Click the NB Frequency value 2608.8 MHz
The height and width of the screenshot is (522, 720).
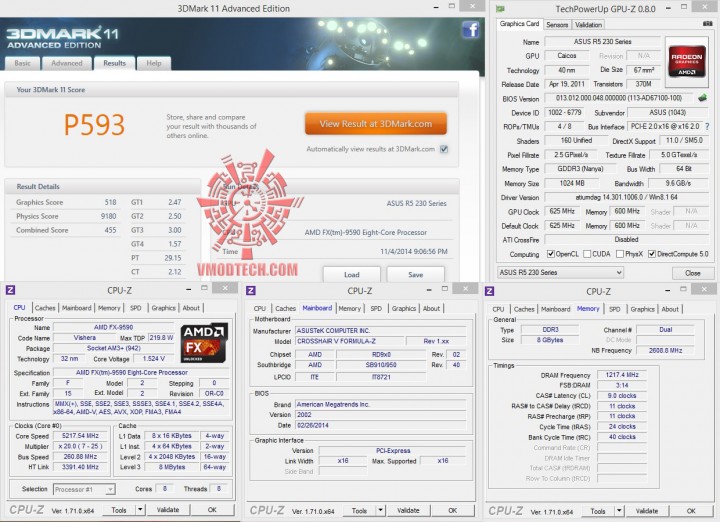[x=665, y=350]
